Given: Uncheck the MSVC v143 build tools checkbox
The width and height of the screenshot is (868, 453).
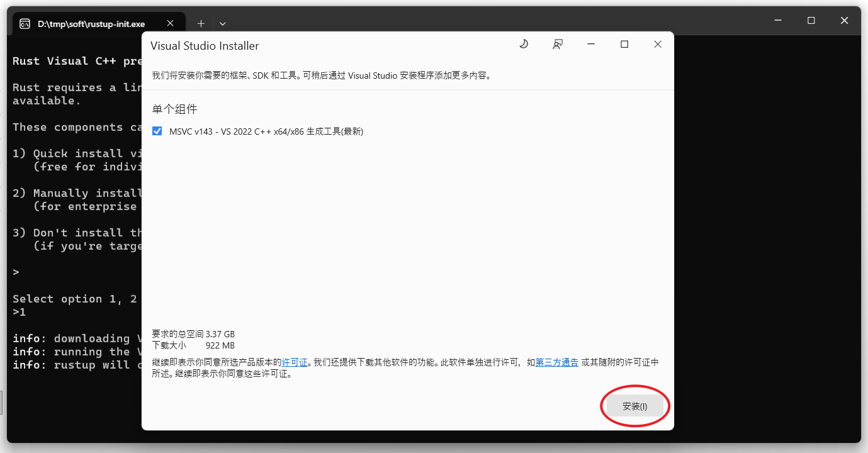Looking at the screenshot, I should pyautogui.click(x=157, y=131).
